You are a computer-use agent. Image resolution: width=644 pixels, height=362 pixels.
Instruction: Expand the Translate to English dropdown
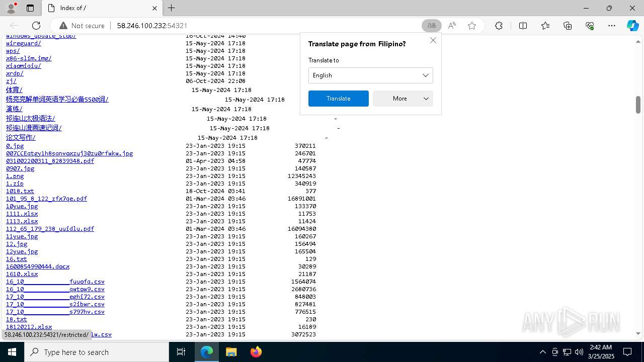(x=370, y=75)
